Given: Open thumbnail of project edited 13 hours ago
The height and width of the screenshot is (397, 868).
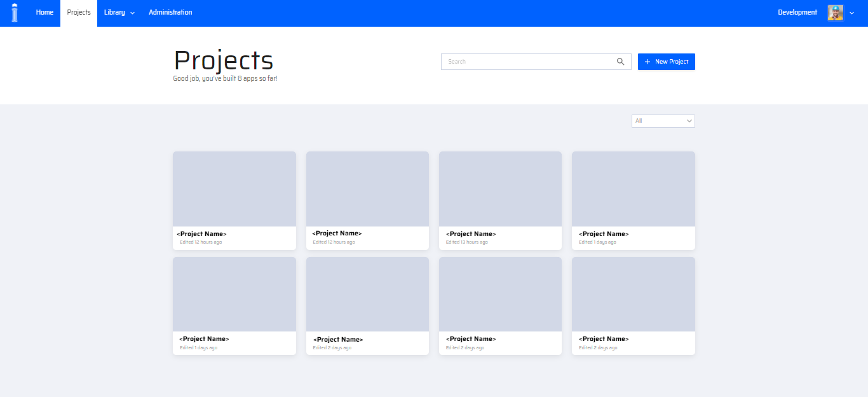Looking at the screenshot, I should point(500,189).
